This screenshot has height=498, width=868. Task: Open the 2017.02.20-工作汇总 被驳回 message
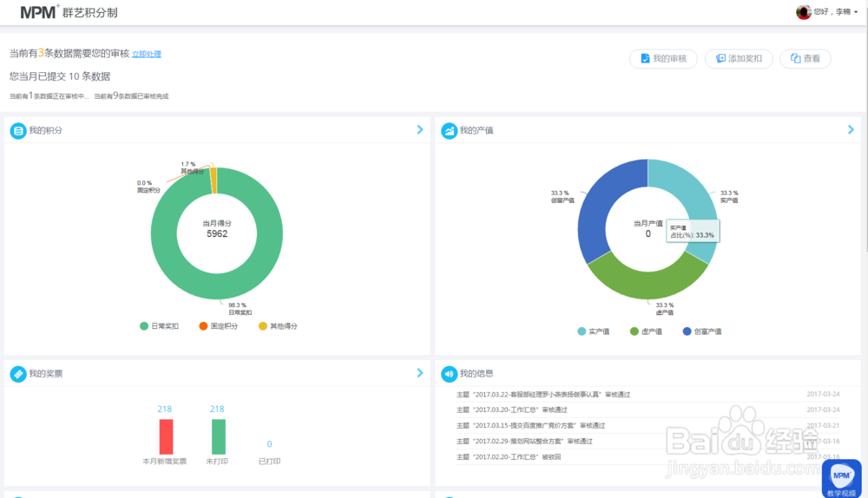coord(508,456)
